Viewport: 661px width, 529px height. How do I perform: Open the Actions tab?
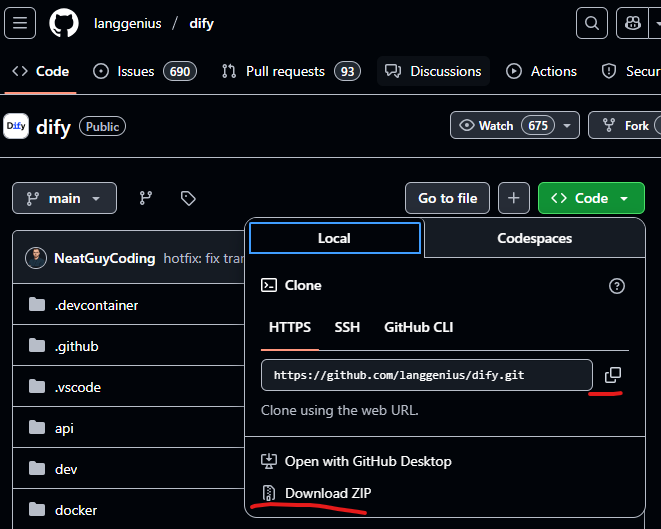pos(541,71)
